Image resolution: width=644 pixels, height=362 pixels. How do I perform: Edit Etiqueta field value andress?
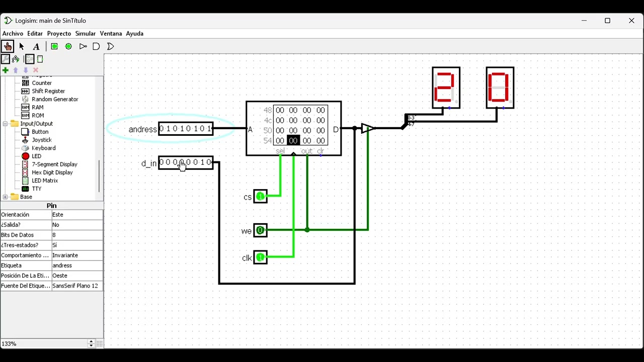(77, 265)
